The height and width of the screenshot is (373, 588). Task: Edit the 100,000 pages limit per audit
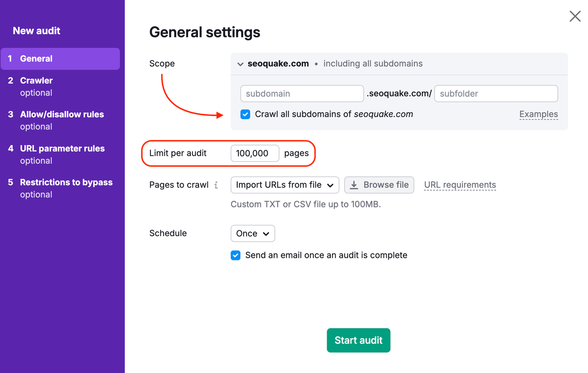click(x=255, y=153)
